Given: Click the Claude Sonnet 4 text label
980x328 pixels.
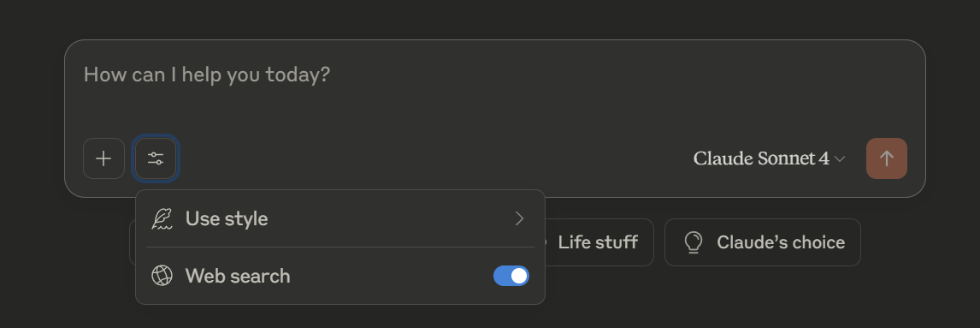Looking at the screenshot, I should [761, 158].
